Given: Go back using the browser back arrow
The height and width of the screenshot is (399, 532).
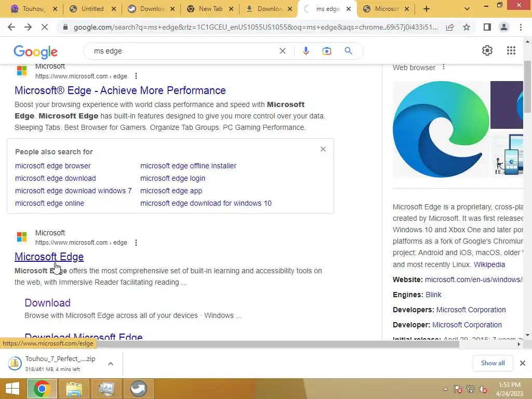Looking at the screenshot, I should pyautogui.click(x=11, y=27).
